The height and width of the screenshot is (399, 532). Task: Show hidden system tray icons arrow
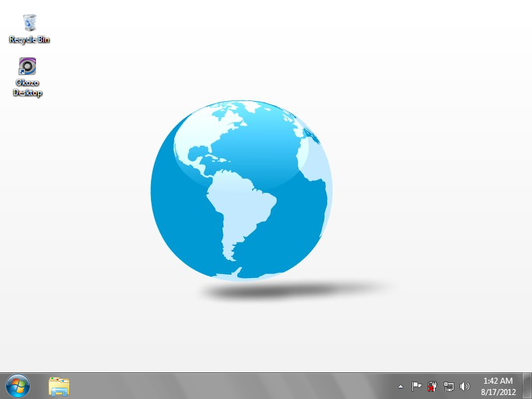click(x=400, y=386)
